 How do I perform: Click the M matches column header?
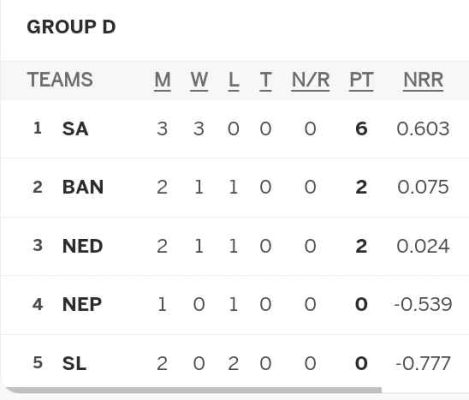click(163, 81)
